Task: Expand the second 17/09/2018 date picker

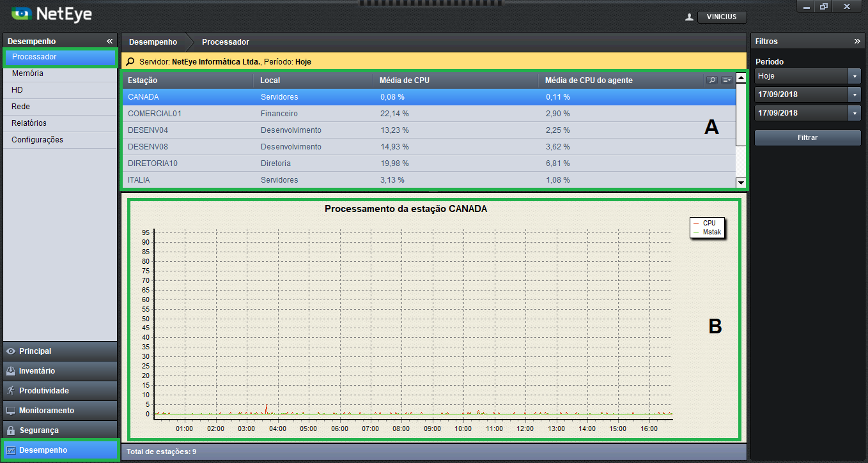Action: [855, 113]
